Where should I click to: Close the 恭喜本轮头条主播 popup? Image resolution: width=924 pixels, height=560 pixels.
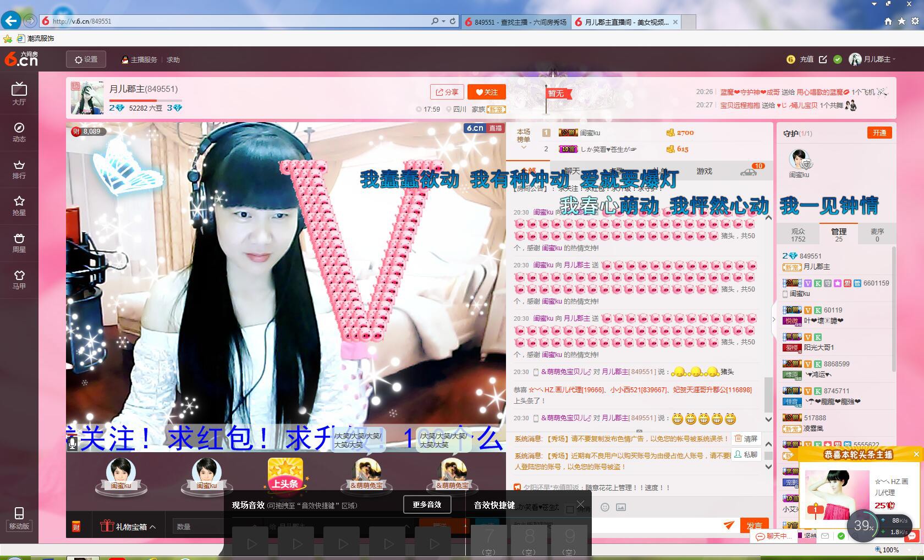pyautogui.click(x=916, y=454)
